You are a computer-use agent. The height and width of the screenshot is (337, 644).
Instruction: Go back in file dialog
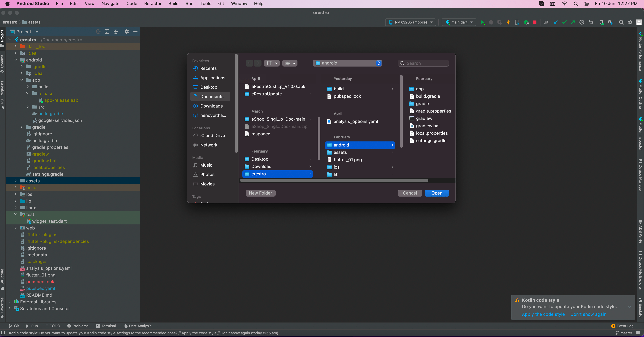[x=249, y=63]
